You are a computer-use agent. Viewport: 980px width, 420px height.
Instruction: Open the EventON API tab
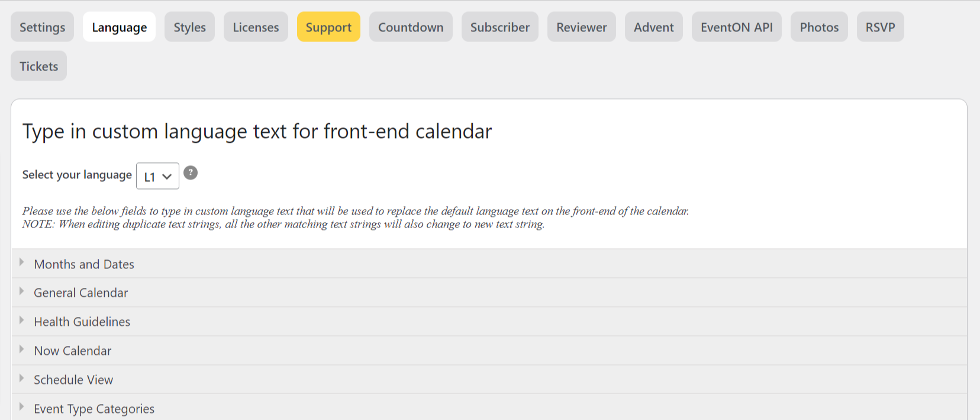(737, 27)
